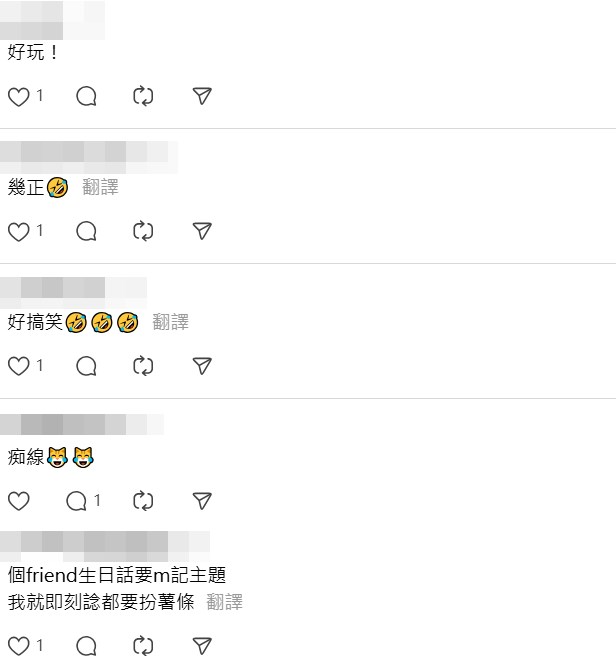Repost the 好搞笑 comment
This screenshot has width=616, height=664.
(x=143, y=366)
